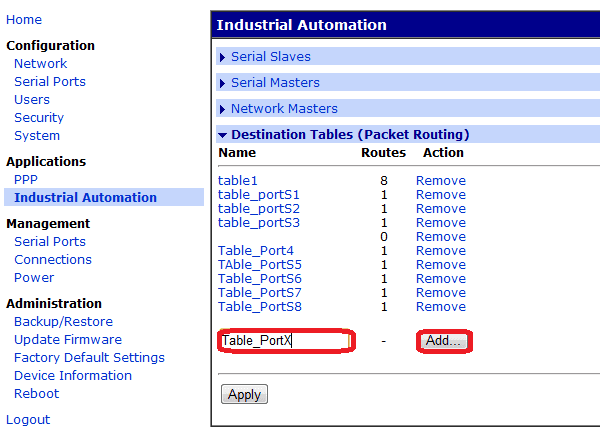The width and height of the screenshot is (600, 439).
Task: Expand the Serial Slaves section
Action: pos(270,57)
